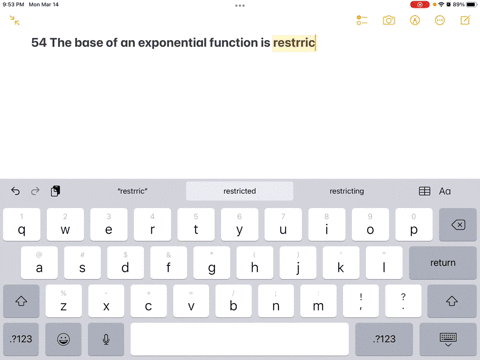The image size is (480, 360).
Task: Tap the battery indicator in status bar
Action: 472,4
